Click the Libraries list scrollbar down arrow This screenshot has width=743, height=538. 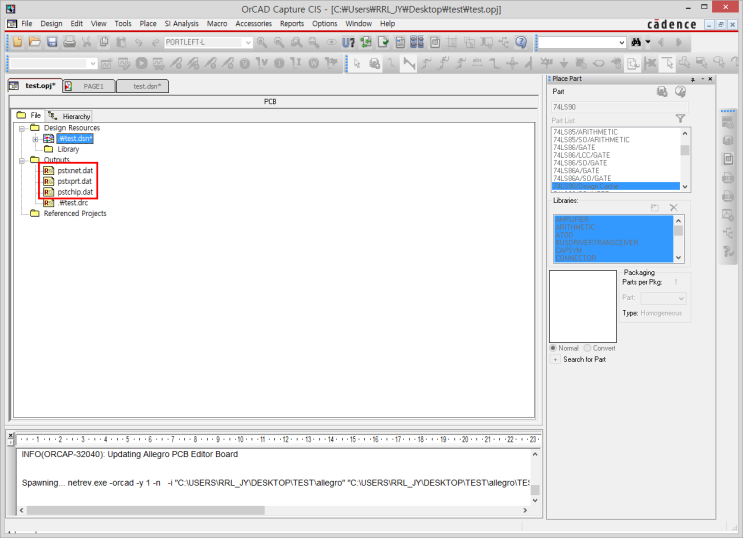tap(679, 258)
